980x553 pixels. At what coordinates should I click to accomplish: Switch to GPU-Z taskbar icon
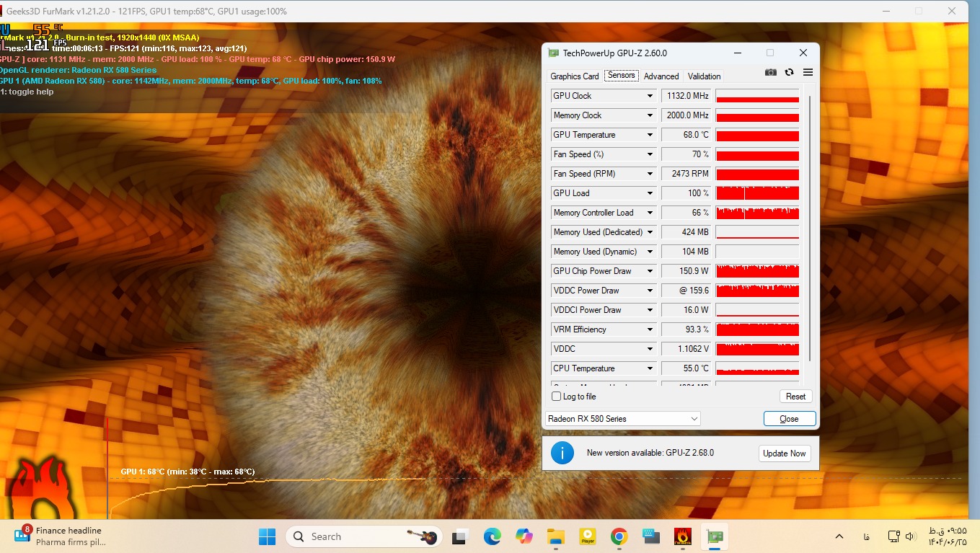pos(715,536)
